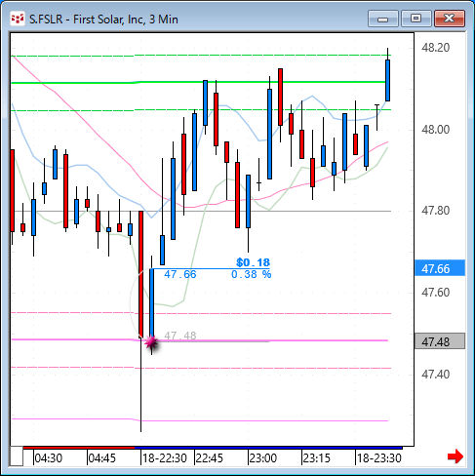Click the 23:00 time axis label
475x476 pixels.
pos(263,458)
